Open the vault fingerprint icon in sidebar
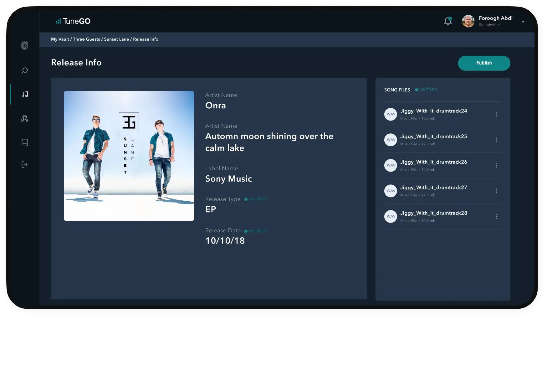 (x=24, y=45)
